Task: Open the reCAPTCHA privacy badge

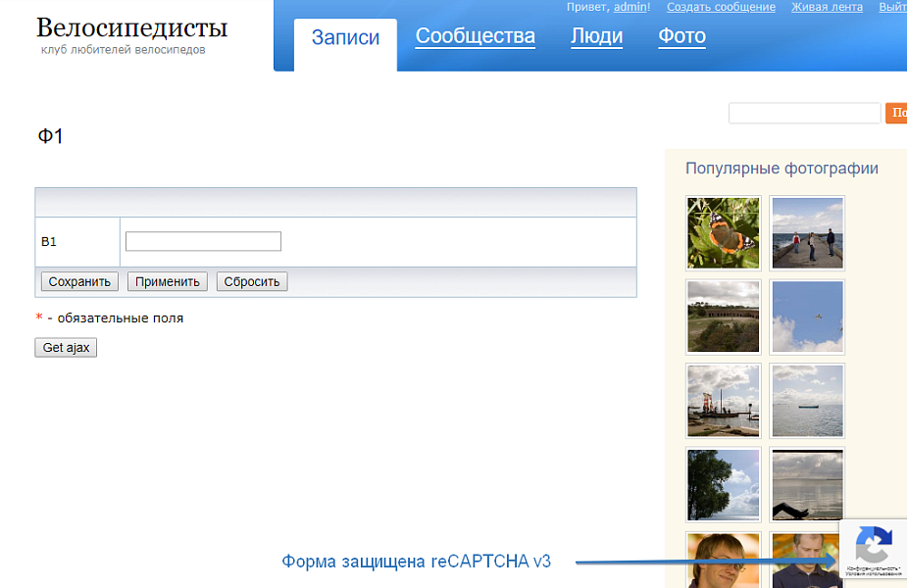Action: [x=873, y=549]
